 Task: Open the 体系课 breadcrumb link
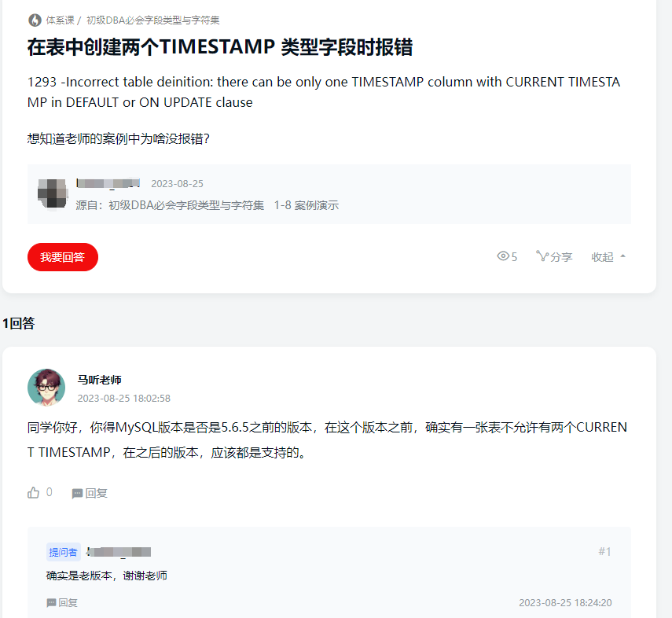click(60, 20)
